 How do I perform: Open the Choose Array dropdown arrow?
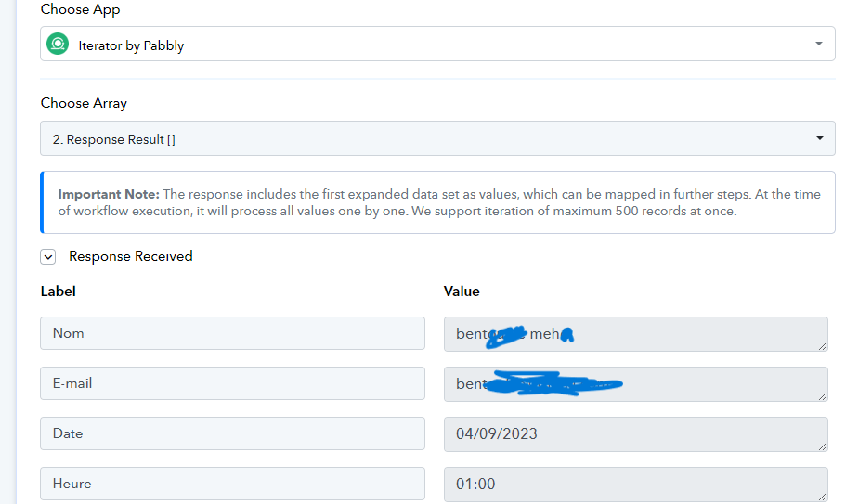click(820, 138)
